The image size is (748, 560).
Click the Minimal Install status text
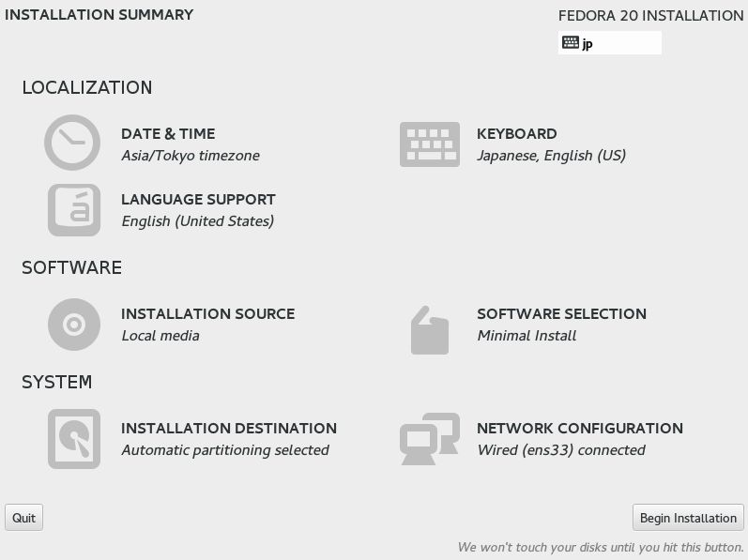527,336
